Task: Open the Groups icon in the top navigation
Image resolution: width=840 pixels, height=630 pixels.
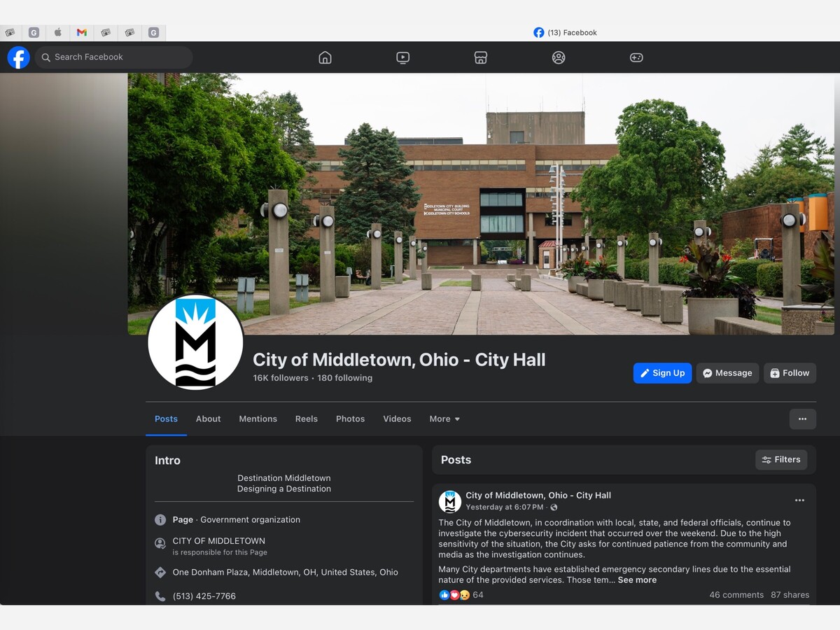Action: click(x=558, y=57)
